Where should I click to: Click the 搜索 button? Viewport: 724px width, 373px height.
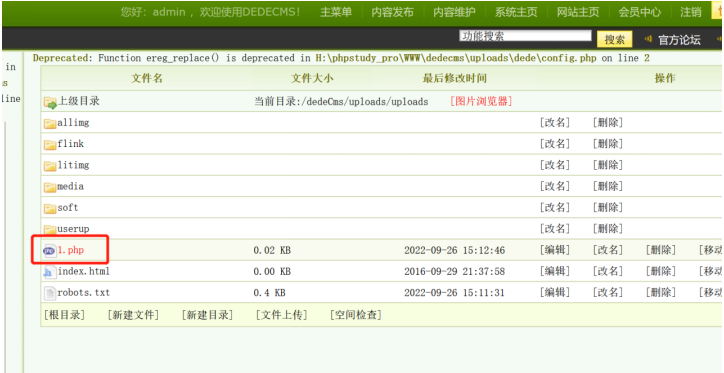615,40
